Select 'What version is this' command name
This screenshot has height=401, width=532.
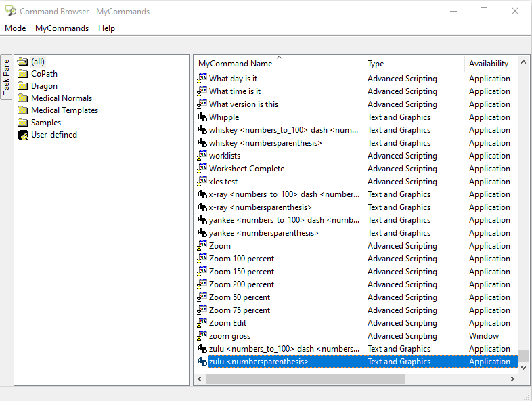click(244, 104)
